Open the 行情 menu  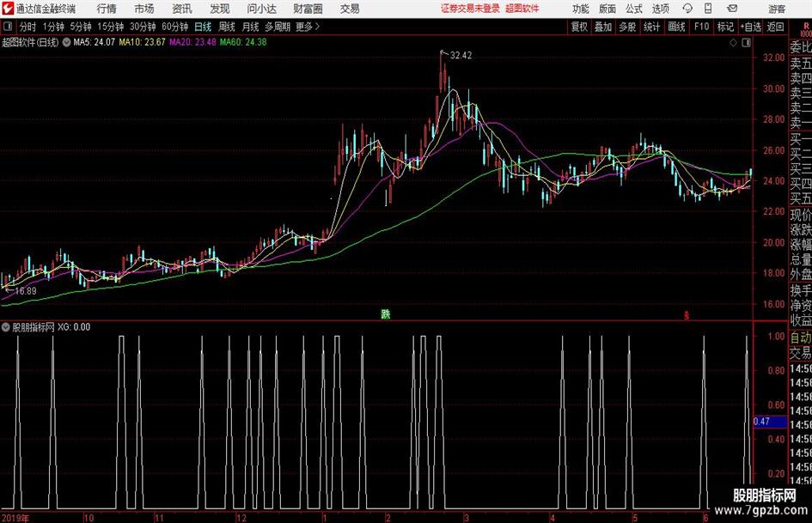pos(107,9)
